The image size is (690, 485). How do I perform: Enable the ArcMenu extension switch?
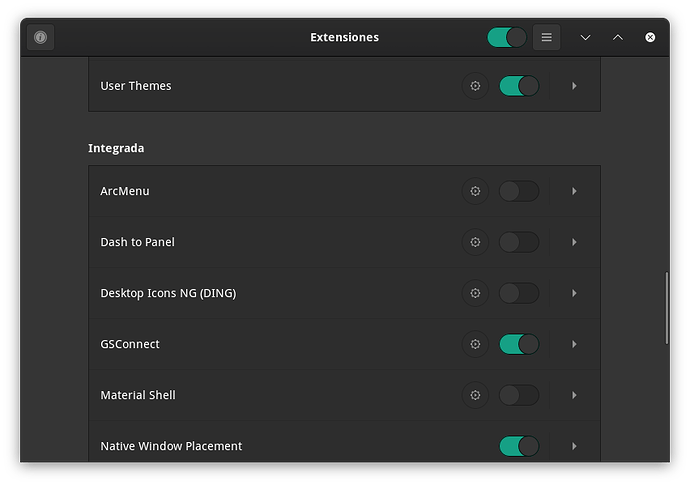519,191
